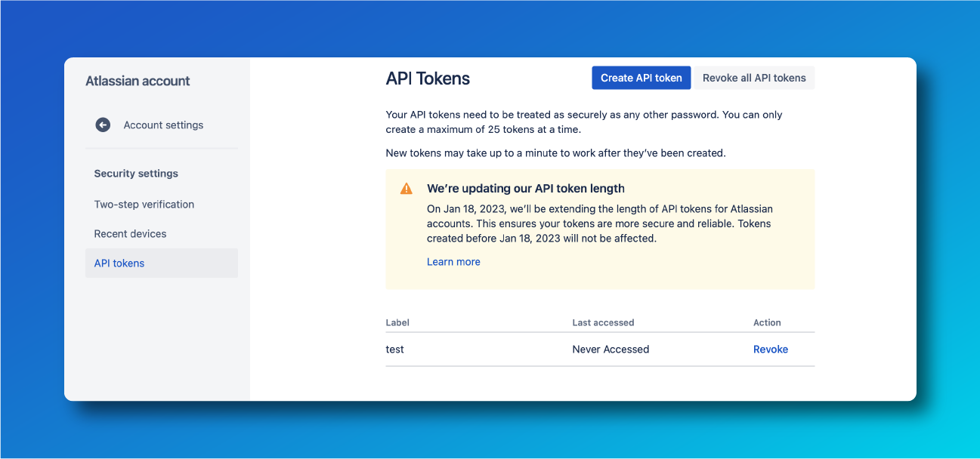Click Revoke all API tokens
This screenshot has width=980, height=459.
[754, 77]
